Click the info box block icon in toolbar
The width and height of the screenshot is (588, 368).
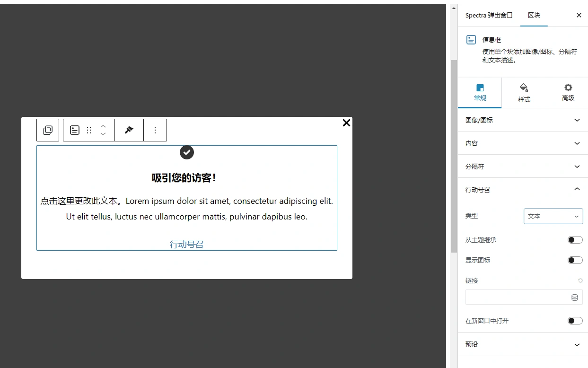click(x=74, y=130)
